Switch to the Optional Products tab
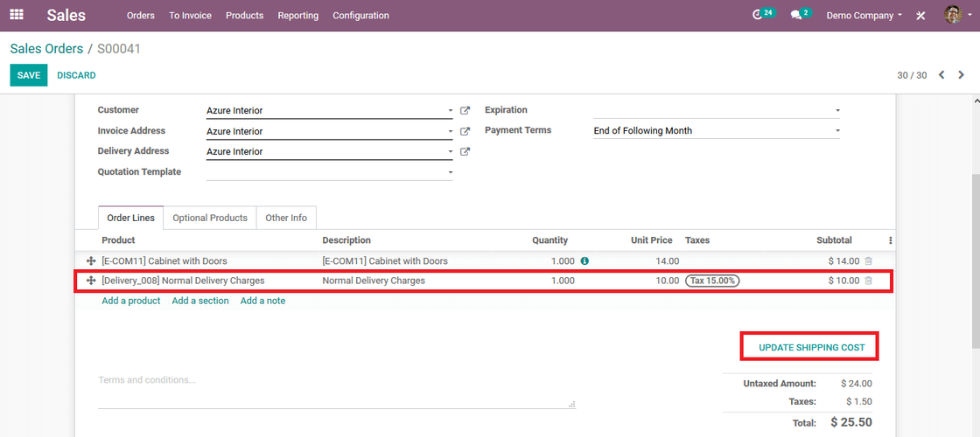This screenshot has height=437, width=980. pyautogui.click(x=210, y=218)
